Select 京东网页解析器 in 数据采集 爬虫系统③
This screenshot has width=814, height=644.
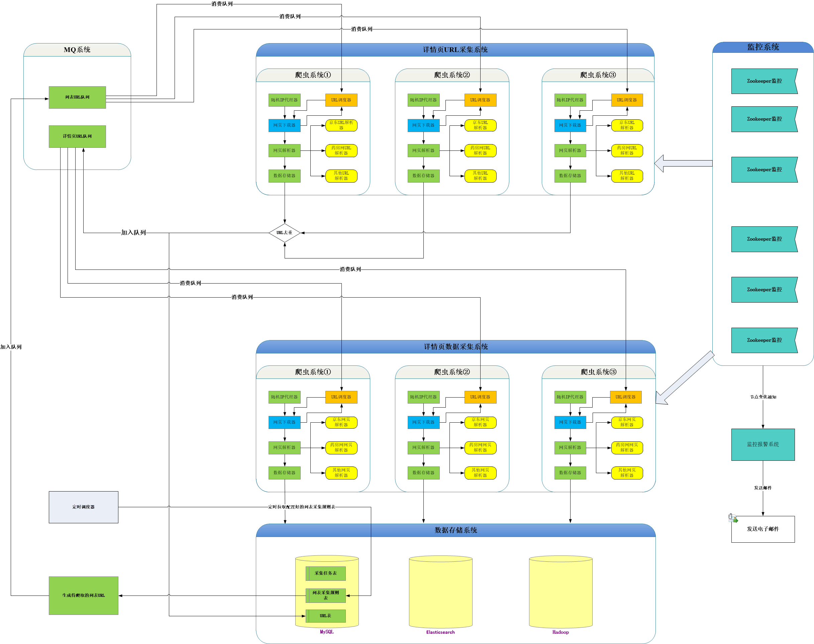(x=627, y=422)
